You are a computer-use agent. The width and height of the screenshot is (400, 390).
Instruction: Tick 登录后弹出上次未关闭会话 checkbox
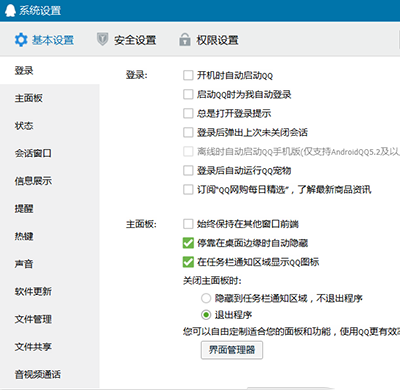click(x=188, y=132)
